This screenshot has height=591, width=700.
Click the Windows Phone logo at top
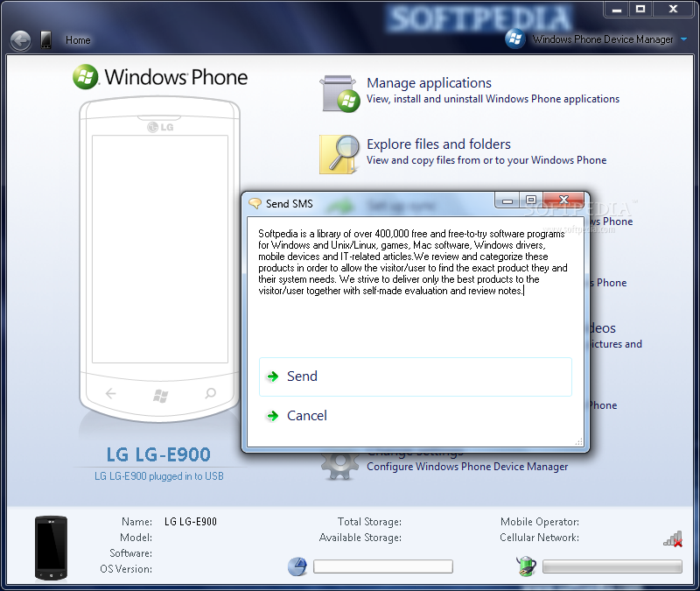point(160,77)
